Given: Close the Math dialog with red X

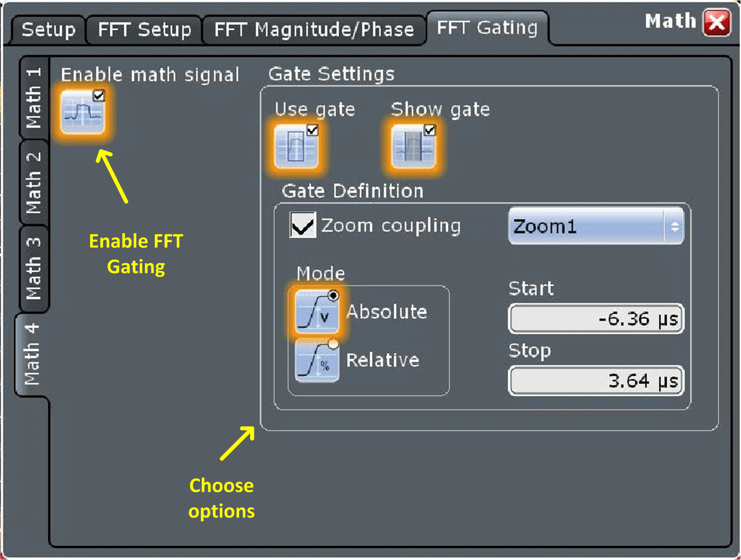Looking at the screenshot, I should [x=717, y=22].
